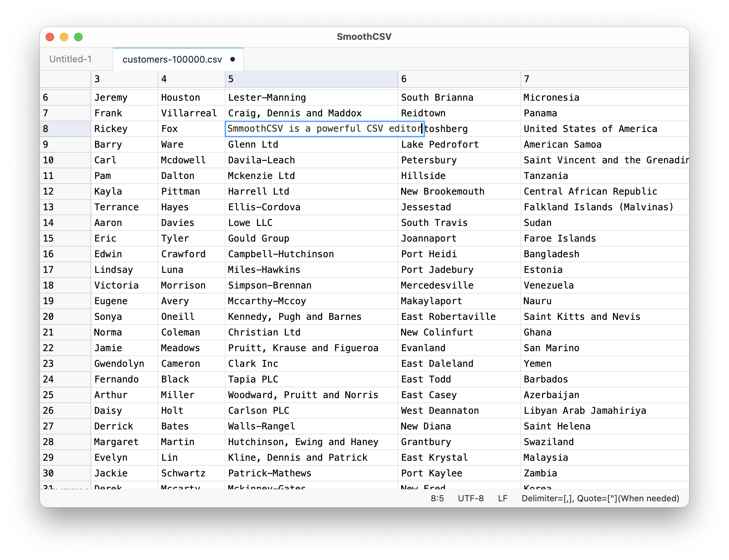Select cell 'Walls-Rangel'
This screenshot has height=560, width=729.
coord(311,426)
